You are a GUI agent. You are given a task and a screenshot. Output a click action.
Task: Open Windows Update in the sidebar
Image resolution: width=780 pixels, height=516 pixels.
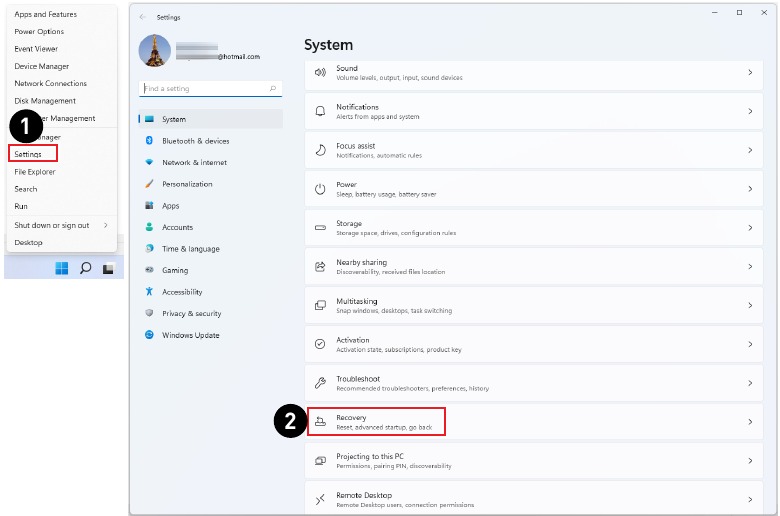tap(190, 335)
